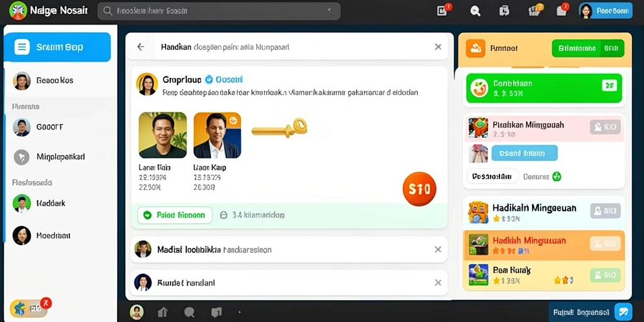The width and height of the screenshot is (644, 322).
Task: Close the Aiurdet handanl row
Action: coord(438,282)
